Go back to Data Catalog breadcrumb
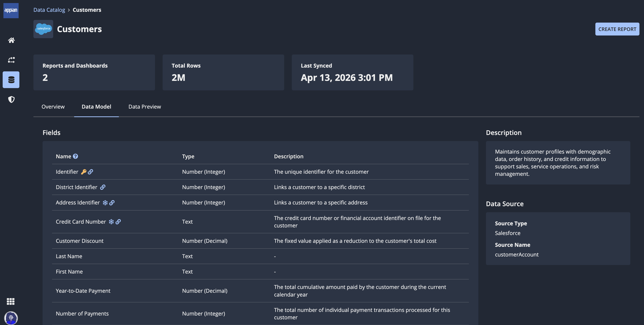The height and width of the screenshot is (325, 644). (x=49, y=10)
